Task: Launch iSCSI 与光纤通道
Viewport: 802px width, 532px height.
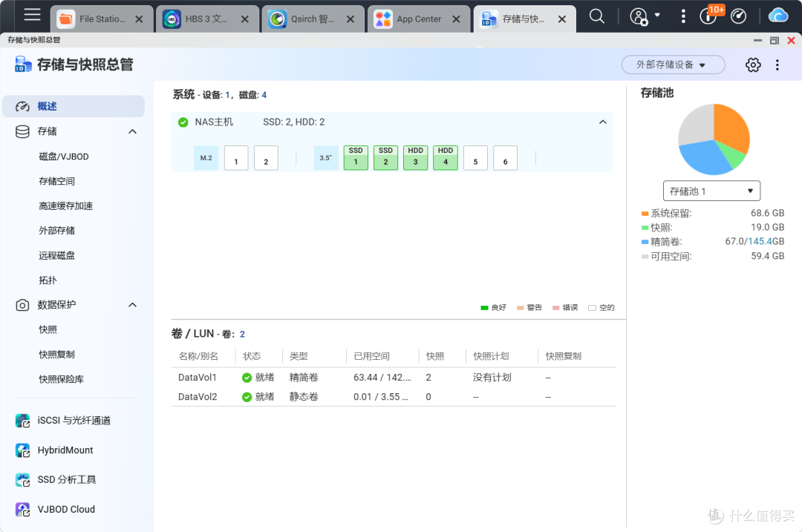Action: coord(63,421)
